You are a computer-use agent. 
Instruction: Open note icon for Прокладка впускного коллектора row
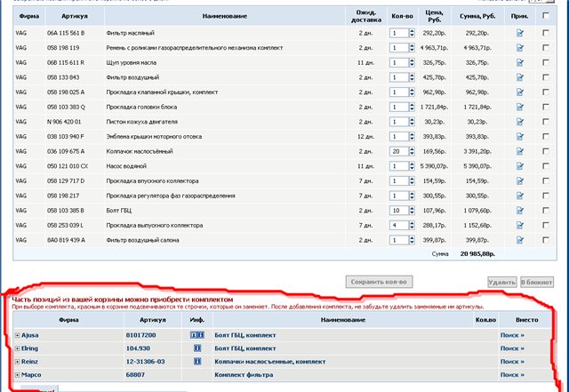tap(520, 181)
